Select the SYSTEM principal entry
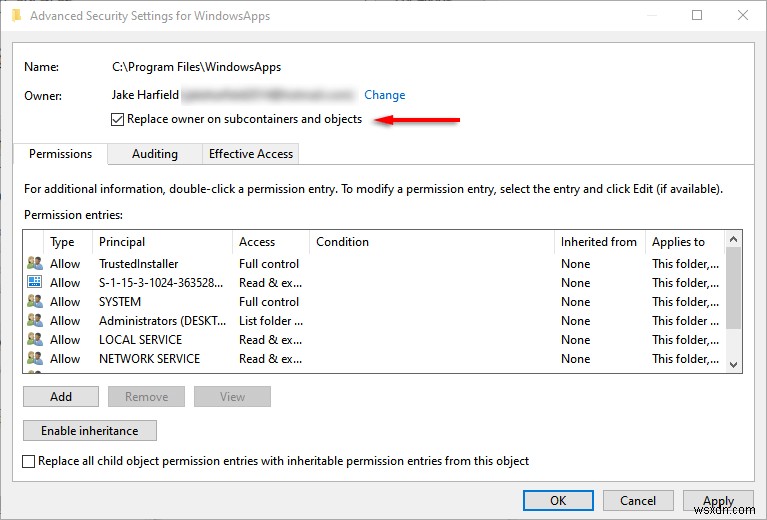767x520 pixels. click(x=120, y=302)
